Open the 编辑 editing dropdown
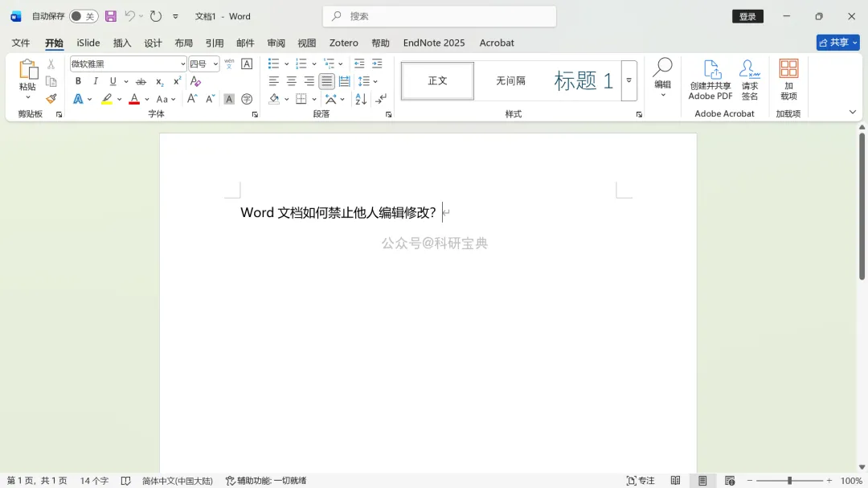The image size is (868, 488). click(x=662, y=79)
